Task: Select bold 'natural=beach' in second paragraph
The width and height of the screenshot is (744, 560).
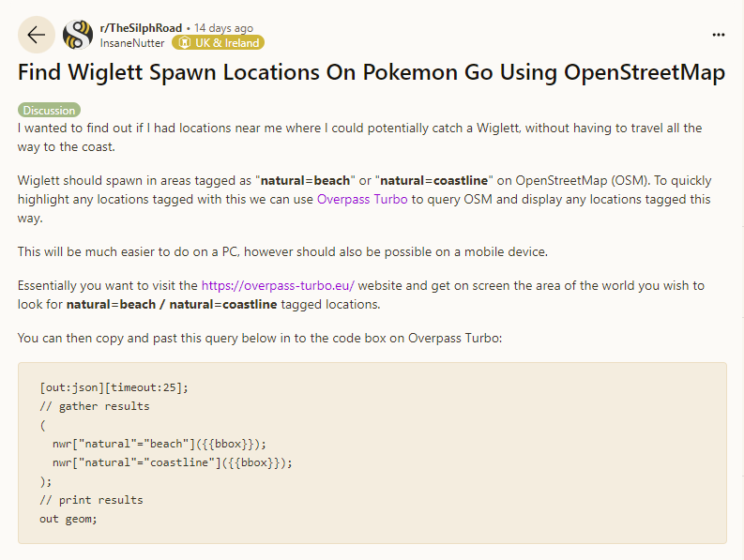Action: (305, 181)
